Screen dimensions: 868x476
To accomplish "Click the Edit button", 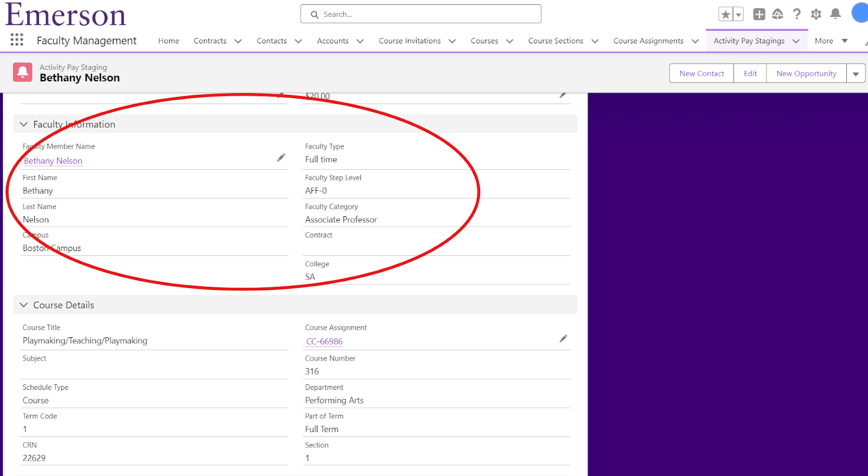I will click(x=750, y=73).
